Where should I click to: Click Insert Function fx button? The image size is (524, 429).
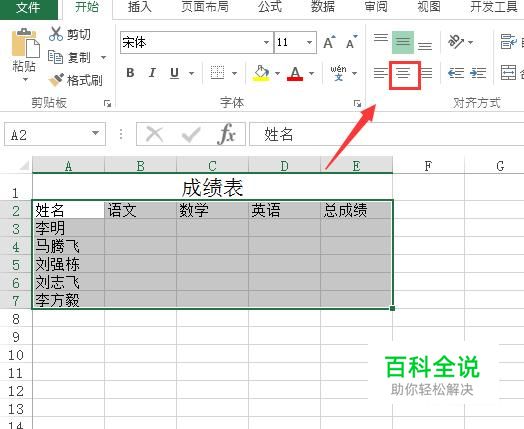point(227,134)
